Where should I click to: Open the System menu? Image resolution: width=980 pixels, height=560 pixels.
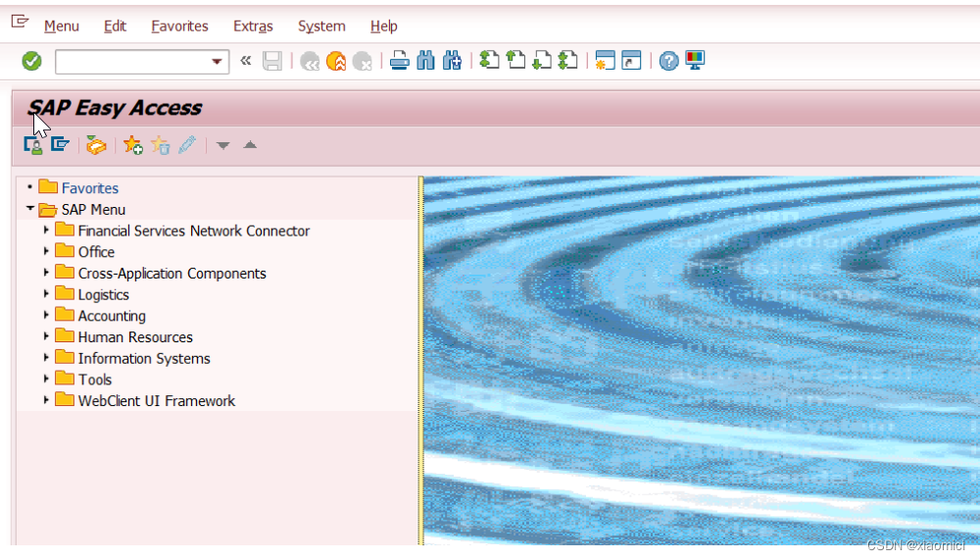(x=321, y=26)
